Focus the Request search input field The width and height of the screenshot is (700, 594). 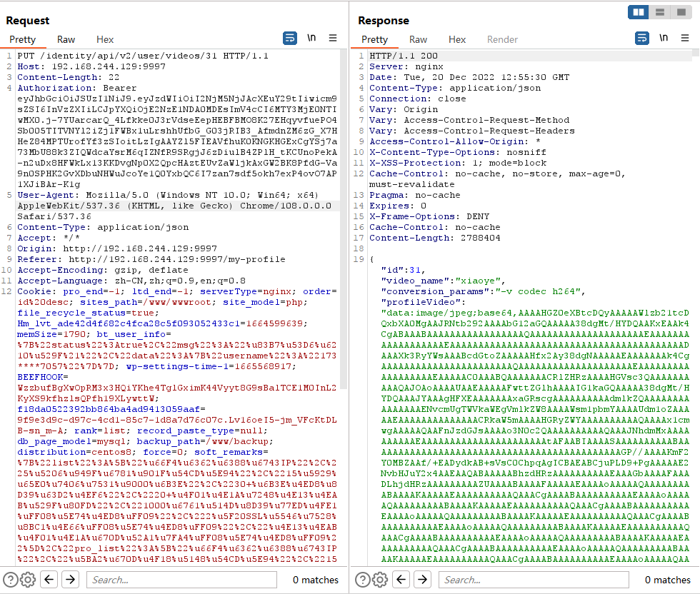click(181, 580)
